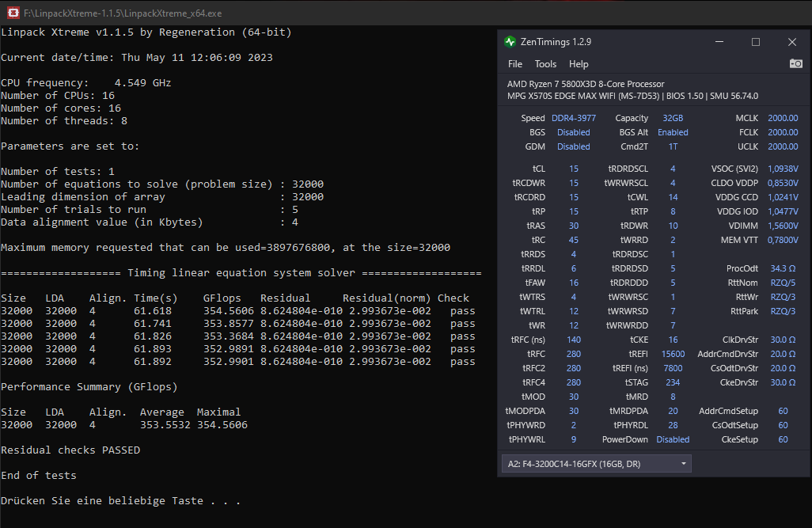
Task: Click the ProcOdt 34.3 Ω value
Action: [x=783, y=268]
